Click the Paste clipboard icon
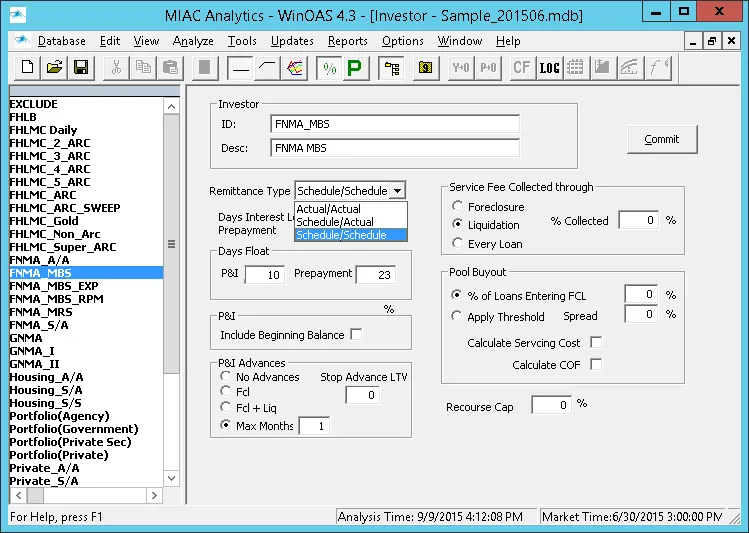The image size is (749, 533). [x=170, y=68]
